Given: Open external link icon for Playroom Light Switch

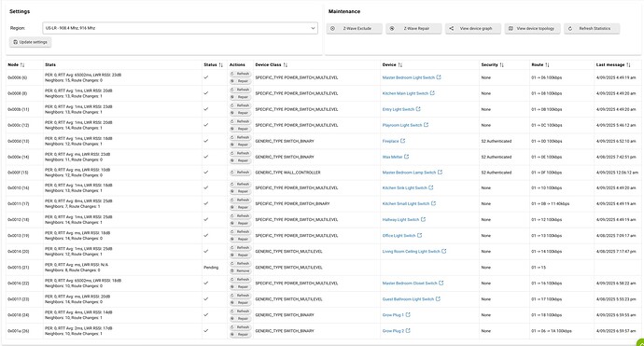Looking at the screenshot, I should 426,125.
